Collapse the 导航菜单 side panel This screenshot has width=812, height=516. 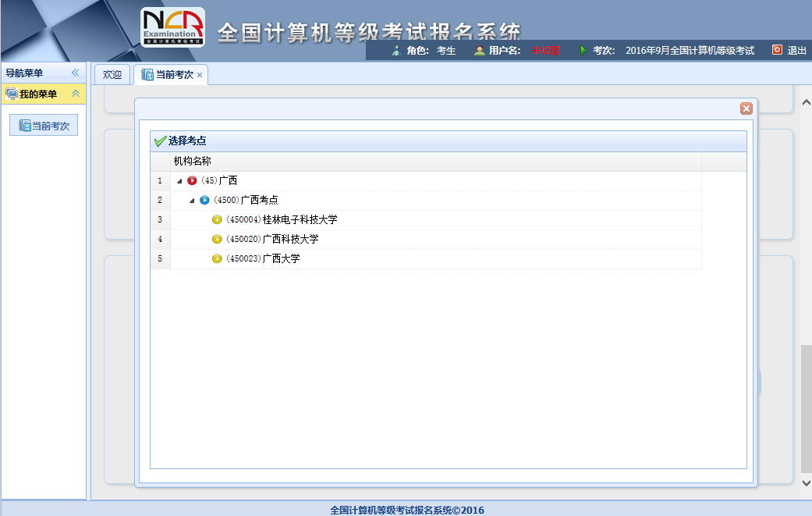[76, 73]
